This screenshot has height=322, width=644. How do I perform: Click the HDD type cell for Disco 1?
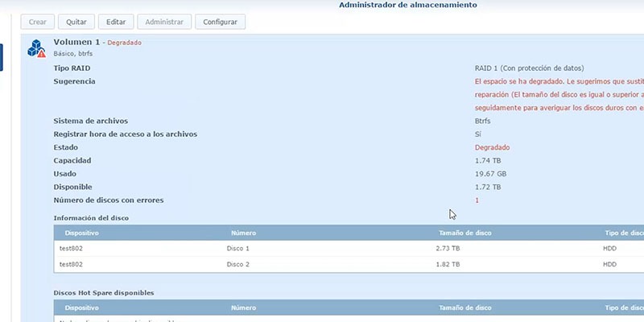coord(609,249)
